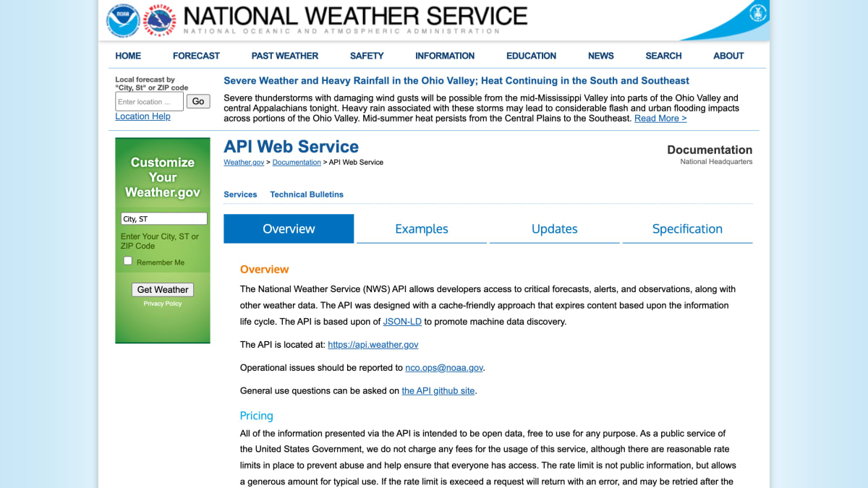
Task: Open the Privacy Policy link
Action: coord(163,304)
